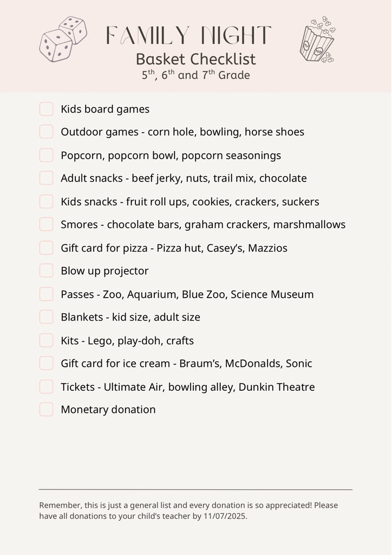This screenshot has height=555, width=392.
Task: Check the Gift card for pizza box
Action: tap(46, 248)
